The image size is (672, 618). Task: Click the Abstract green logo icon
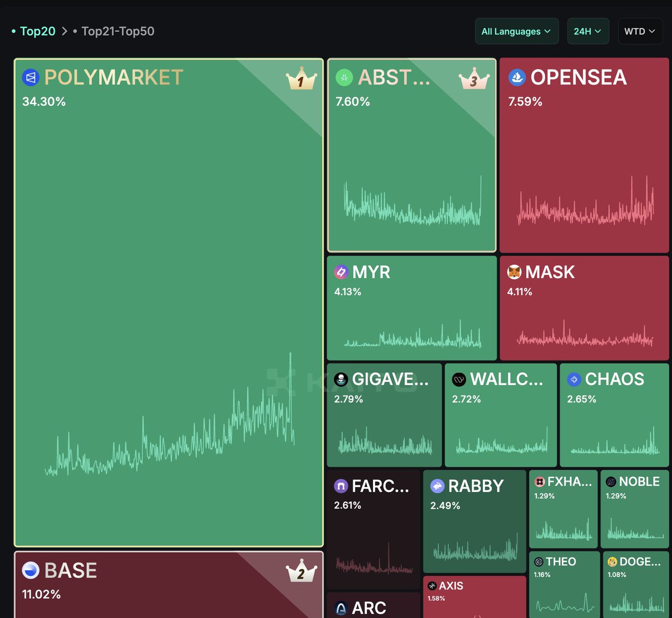click(344, 77)
